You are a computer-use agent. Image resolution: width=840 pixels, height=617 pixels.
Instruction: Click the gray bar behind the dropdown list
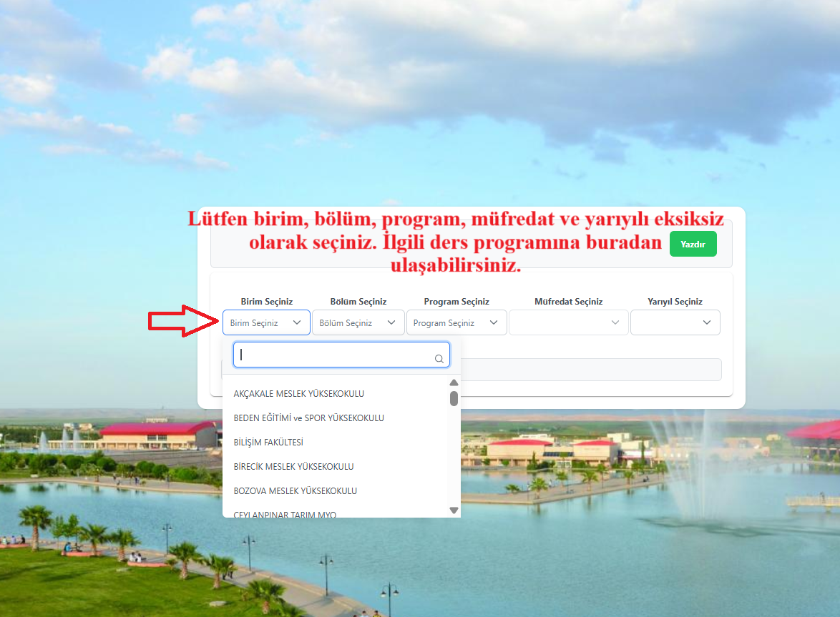590,370
